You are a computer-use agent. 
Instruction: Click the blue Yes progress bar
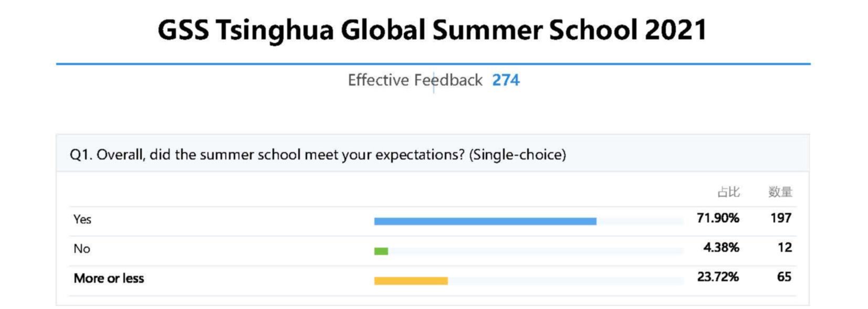(485, 221)
